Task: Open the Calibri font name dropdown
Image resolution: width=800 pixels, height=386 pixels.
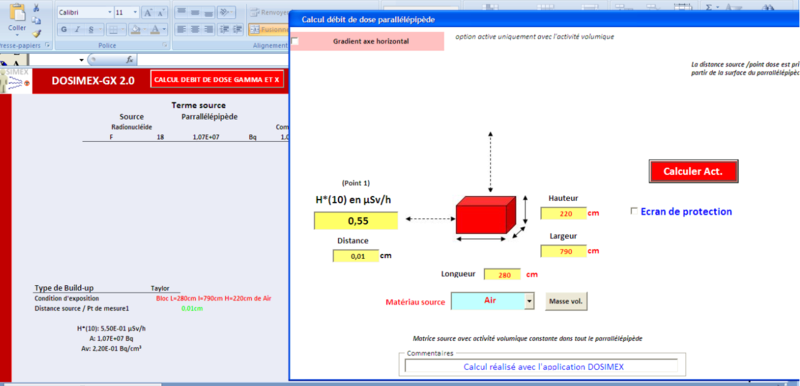Action: [x=110, y=12]
